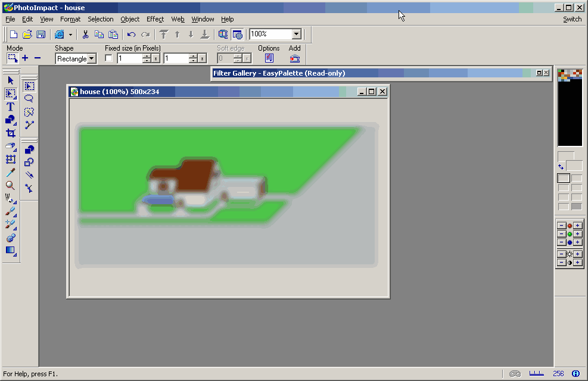Viewport: 588px width, 381px height.
Task: Open the zoom level 100% dropdown
Action: tap(297, 34)
